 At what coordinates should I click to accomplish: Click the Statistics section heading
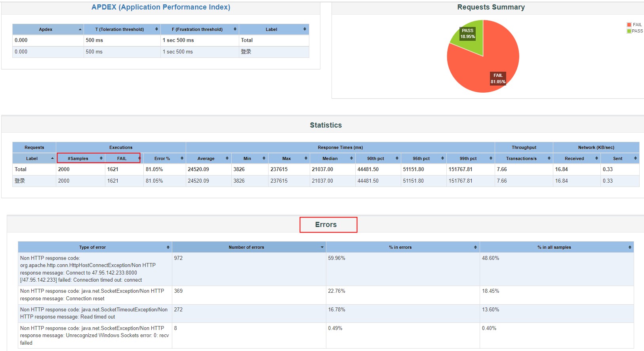point(326,125)
